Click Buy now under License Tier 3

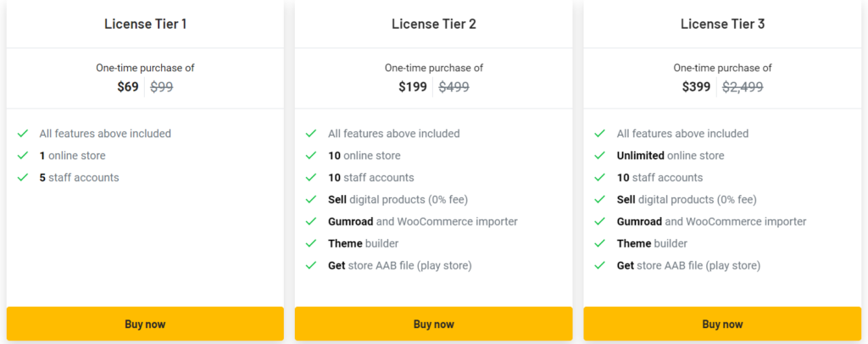point(722,324)
